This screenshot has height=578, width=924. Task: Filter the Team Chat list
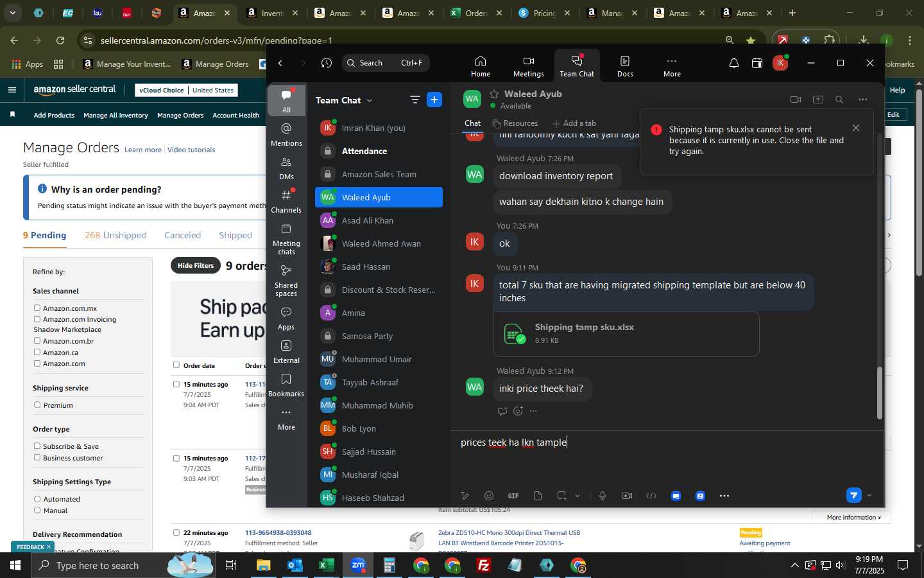415,100
